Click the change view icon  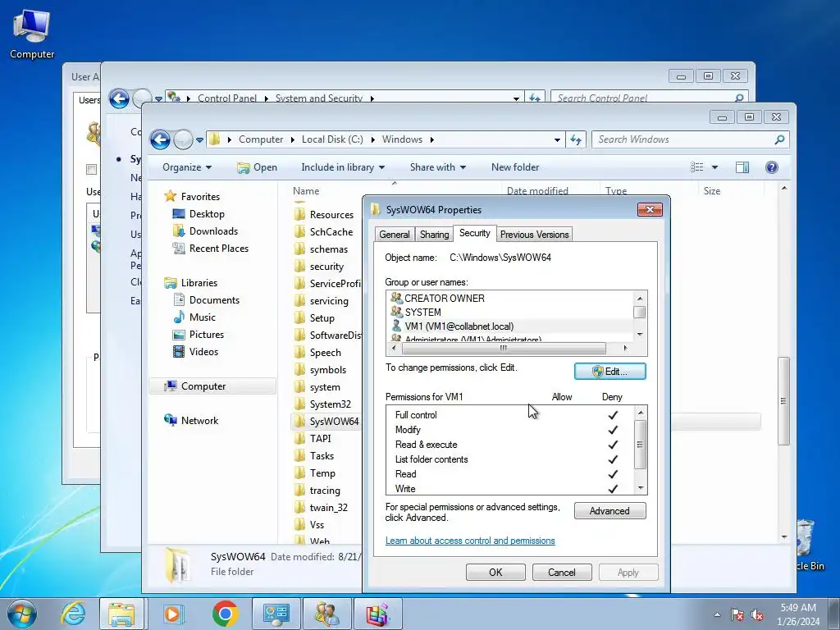(697, 167)
